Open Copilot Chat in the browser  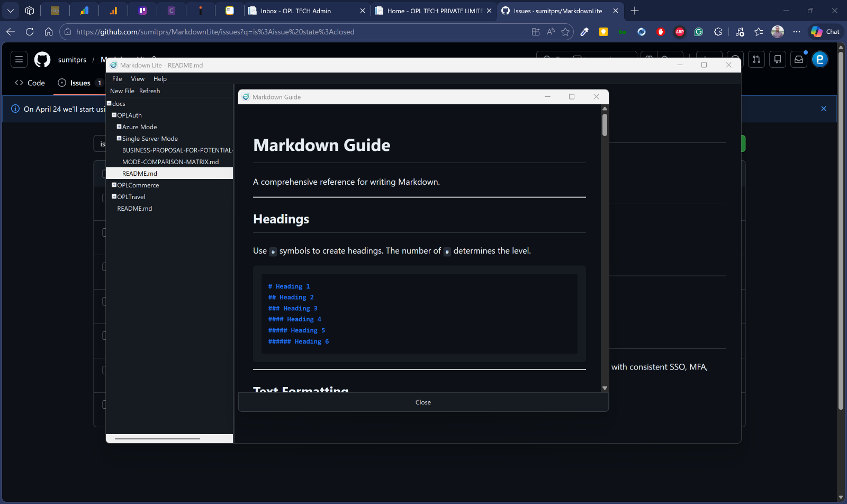point(824,32)
